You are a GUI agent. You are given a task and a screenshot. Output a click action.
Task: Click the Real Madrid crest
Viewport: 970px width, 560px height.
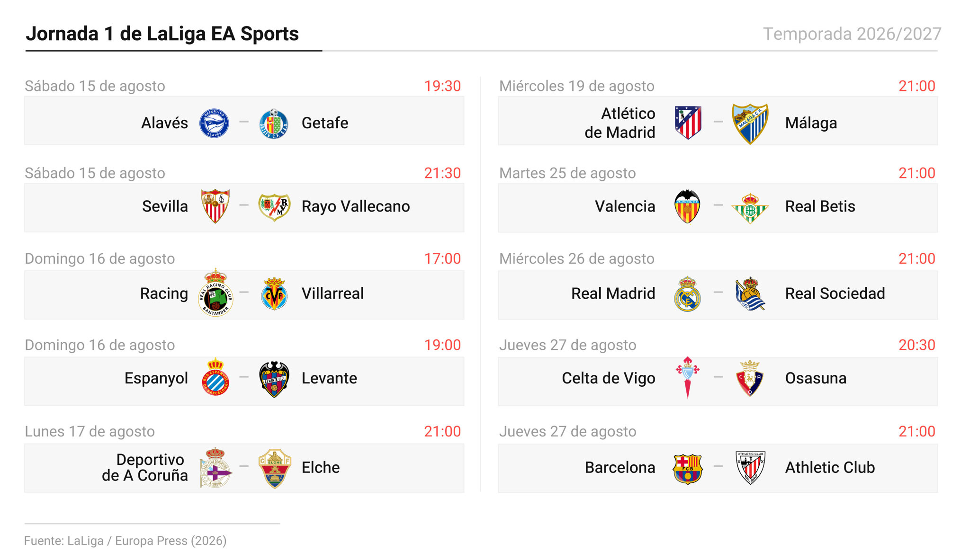pyautogui.click(x=687, y=293)
